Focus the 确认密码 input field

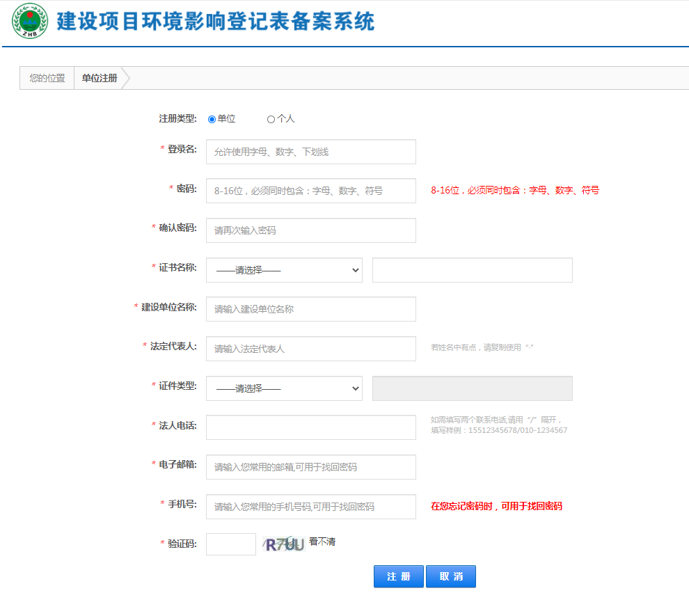point(310,230)
